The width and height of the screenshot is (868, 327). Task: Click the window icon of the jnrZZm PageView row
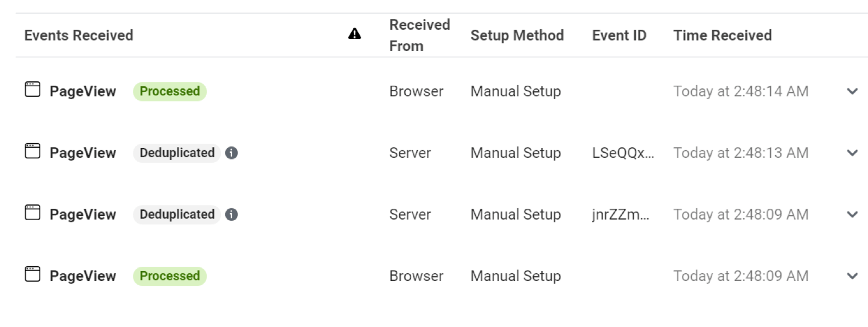[33, 213]
